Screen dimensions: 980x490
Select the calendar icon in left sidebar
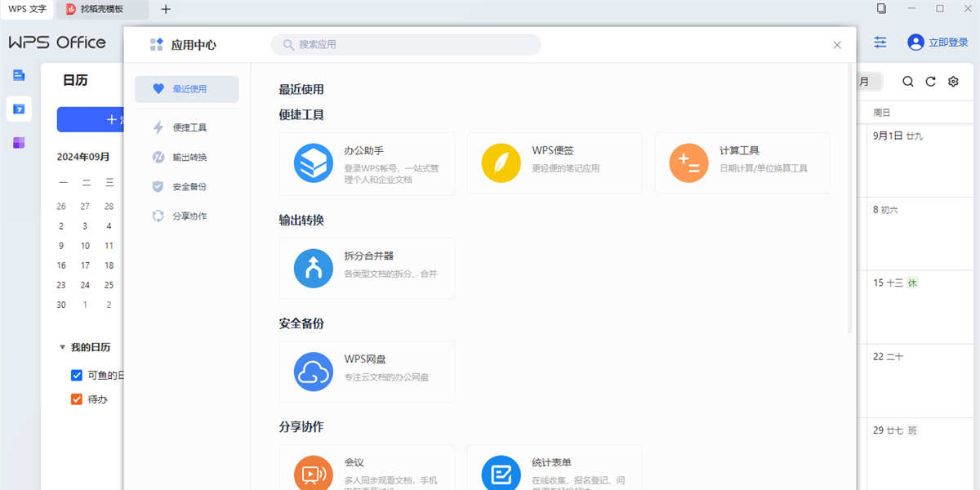coord(19,109)
